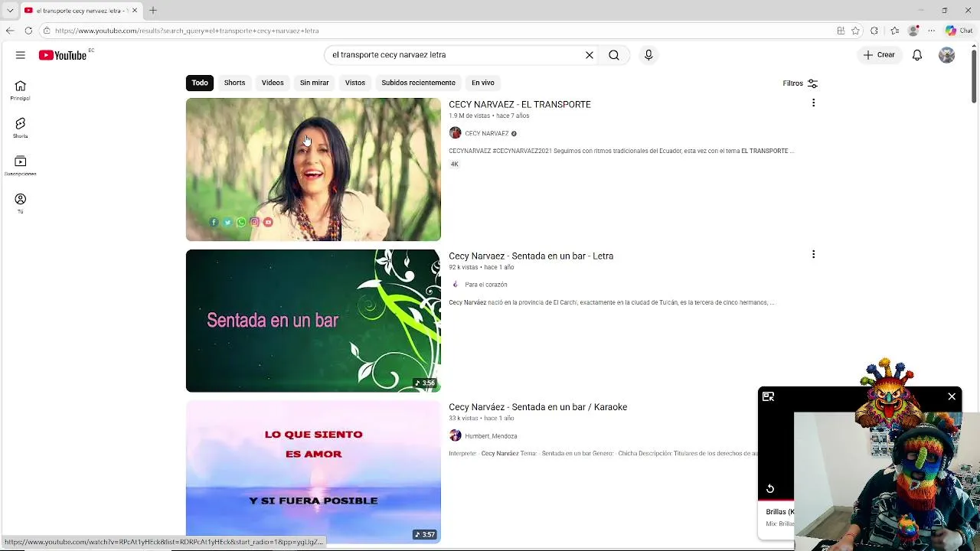Select the Vistos filter chip
Viewport: 980px width, 551px height.
(355, 83)
